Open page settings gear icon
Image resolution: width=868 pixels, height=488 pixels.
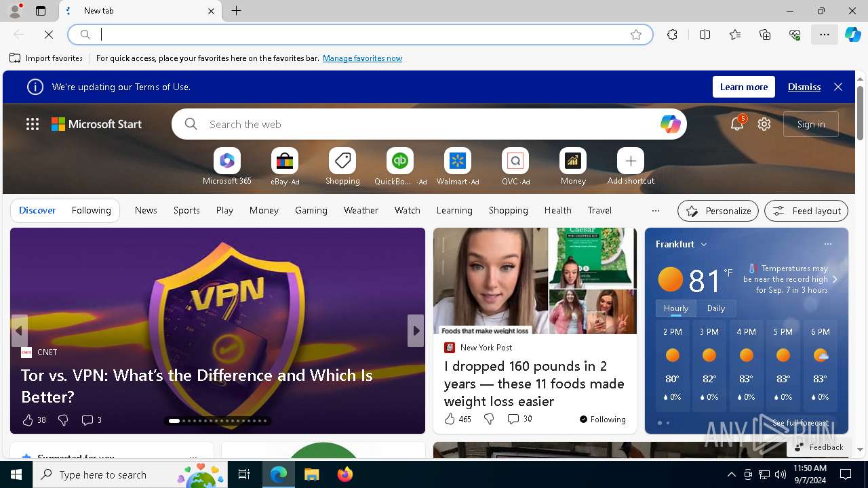[x=764, y=124]
